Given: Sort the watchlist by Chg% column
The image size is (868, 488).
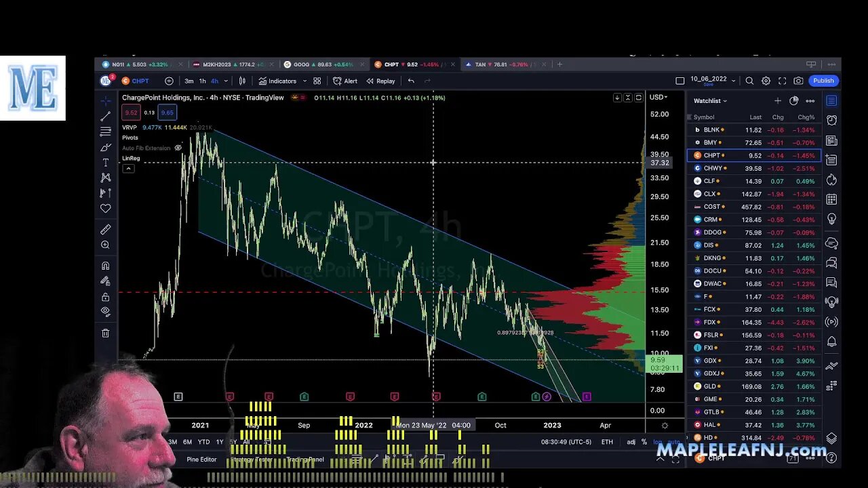Looking at the screenshot, I should pyautogui.click(x=806, y=117).
